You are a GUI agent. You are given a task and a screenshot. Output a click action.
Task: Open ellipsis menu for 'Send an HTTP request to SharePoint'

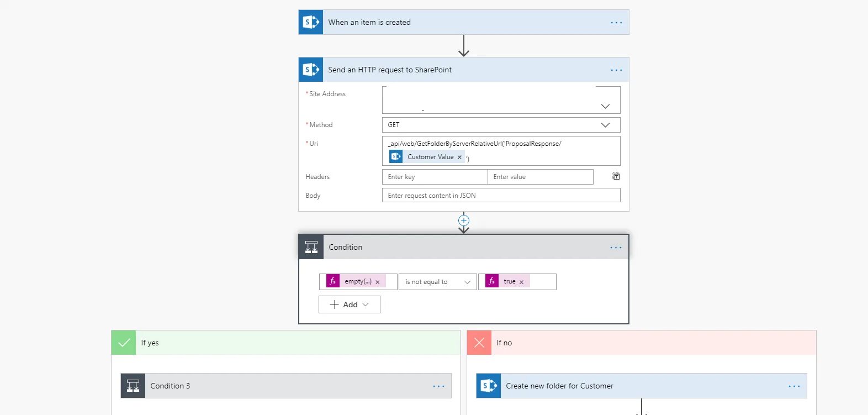616,70
